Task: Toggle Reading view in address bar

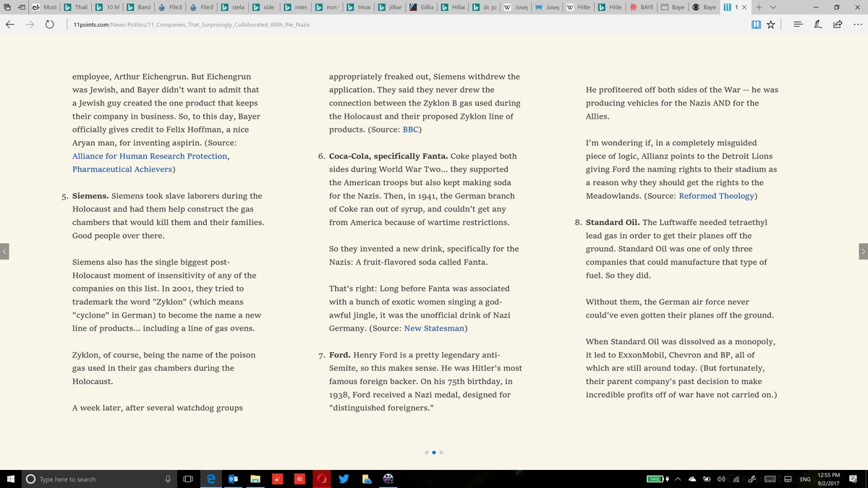Action: tap(755, 24)
